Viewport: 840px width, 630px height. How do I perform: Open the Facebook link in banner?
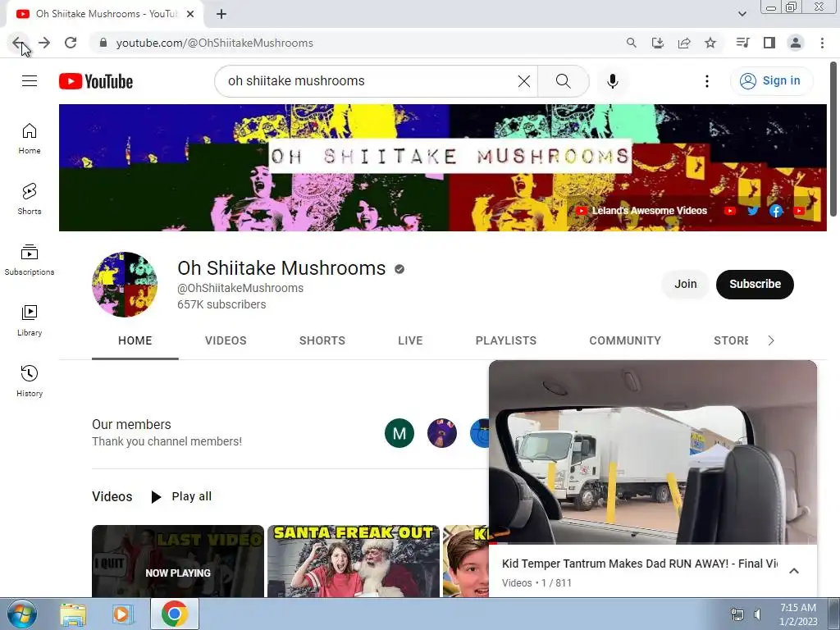(x=776, y=211)
